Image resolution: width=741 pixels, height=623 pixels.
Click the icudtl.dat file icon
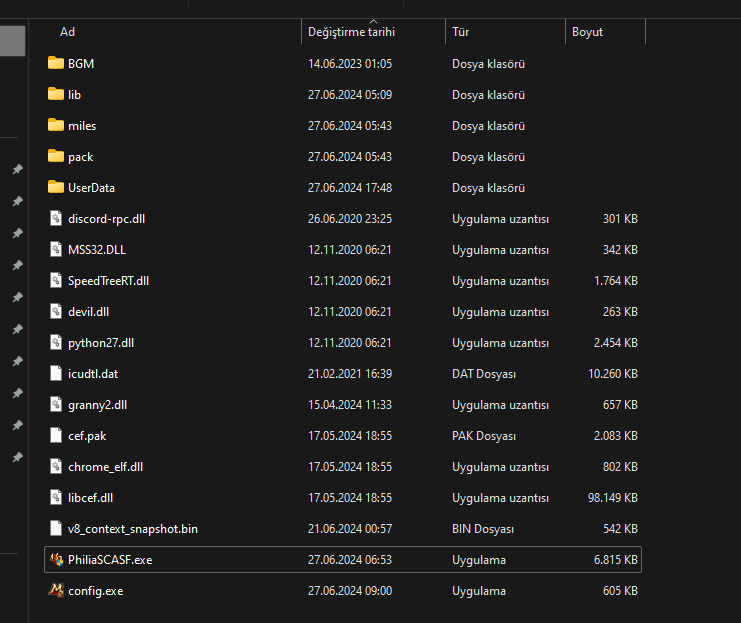[x=56, y=373]
